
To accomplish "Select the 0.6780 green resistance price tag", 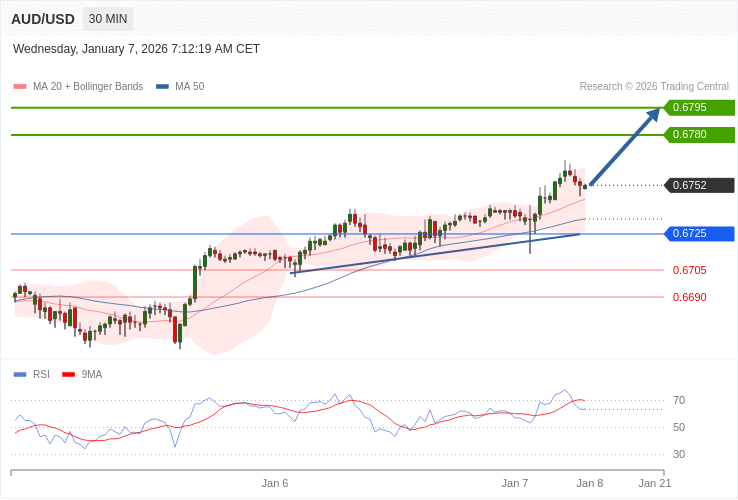I will 699,135.
